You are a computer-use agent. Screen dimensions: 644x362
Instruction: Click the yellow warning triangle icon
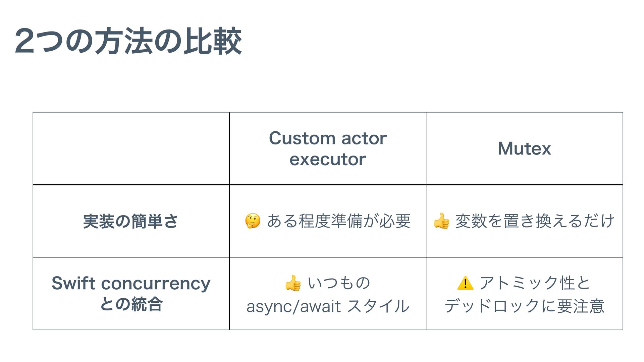tap(465, 283)
